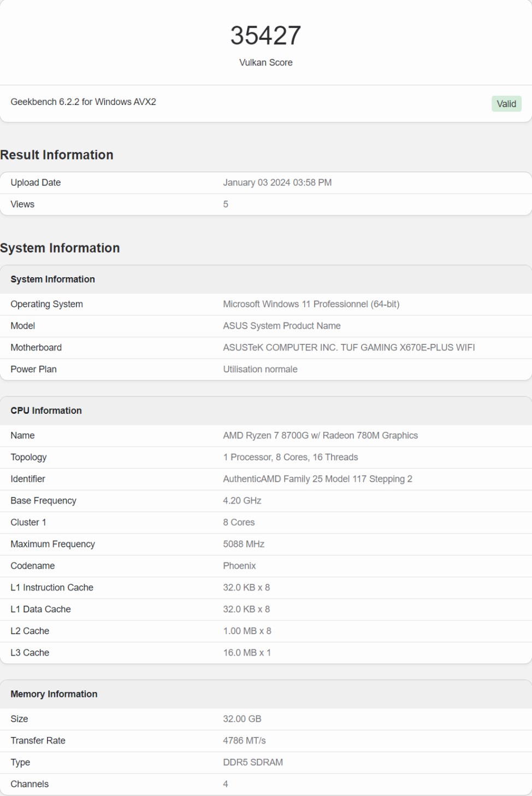This screenshot has height=796, width=532.
Task: Click the System Information table header
Action: click(x=52, y=279)
